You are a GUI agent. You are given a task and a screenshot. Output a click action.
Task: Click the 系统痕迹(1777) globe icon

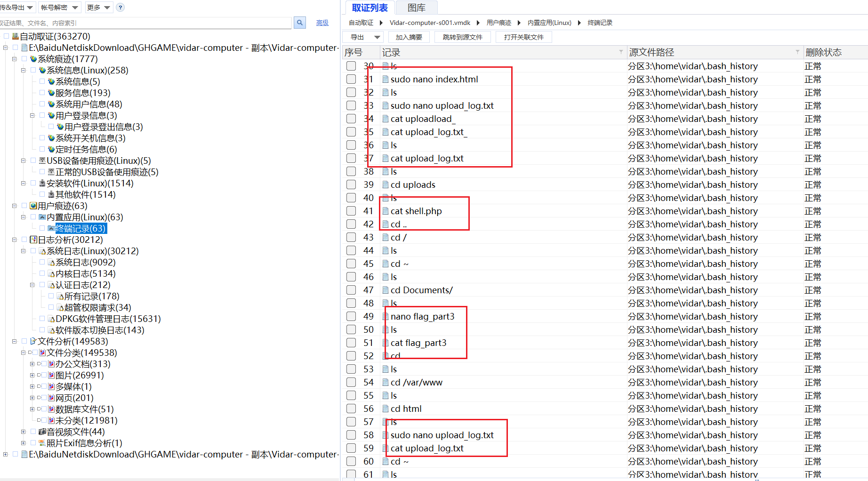(x=33, y=59)
